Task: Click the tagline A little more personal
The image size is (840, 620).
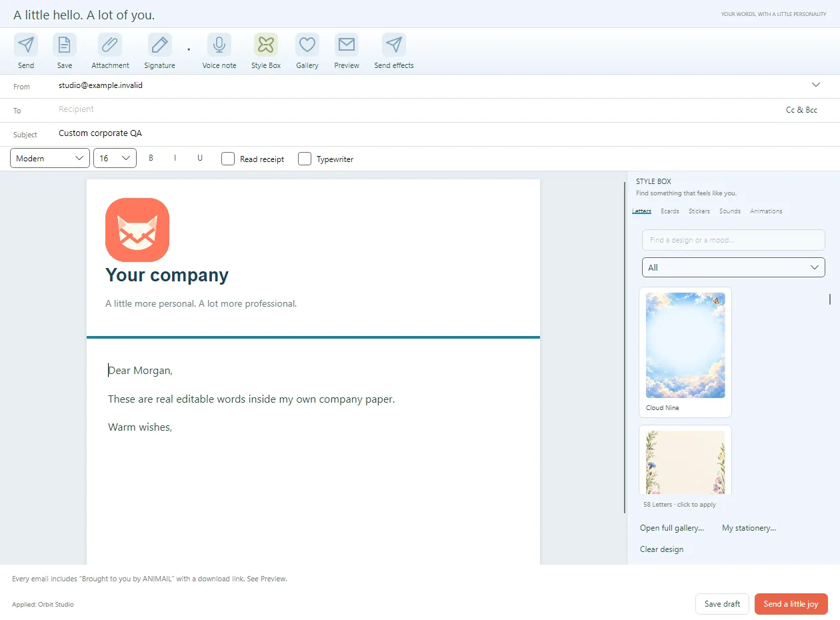Action: coord(201,303)
